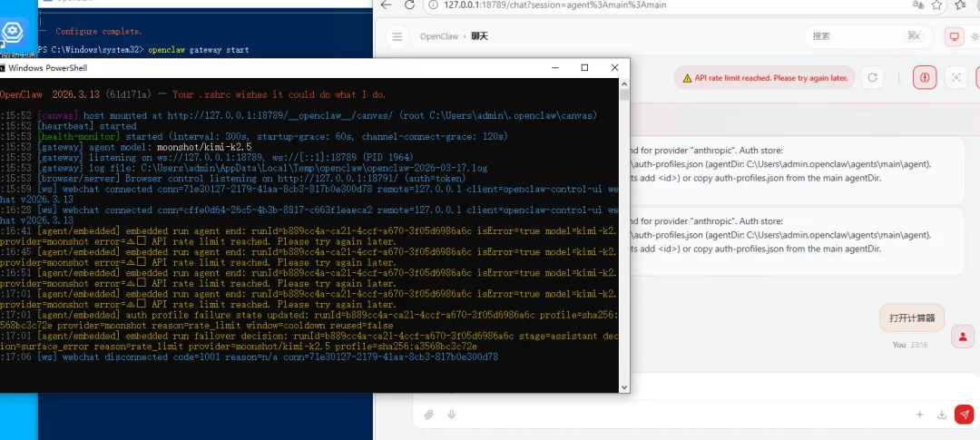
Task: Export chat with the download icon
Action: click(942, 415)
